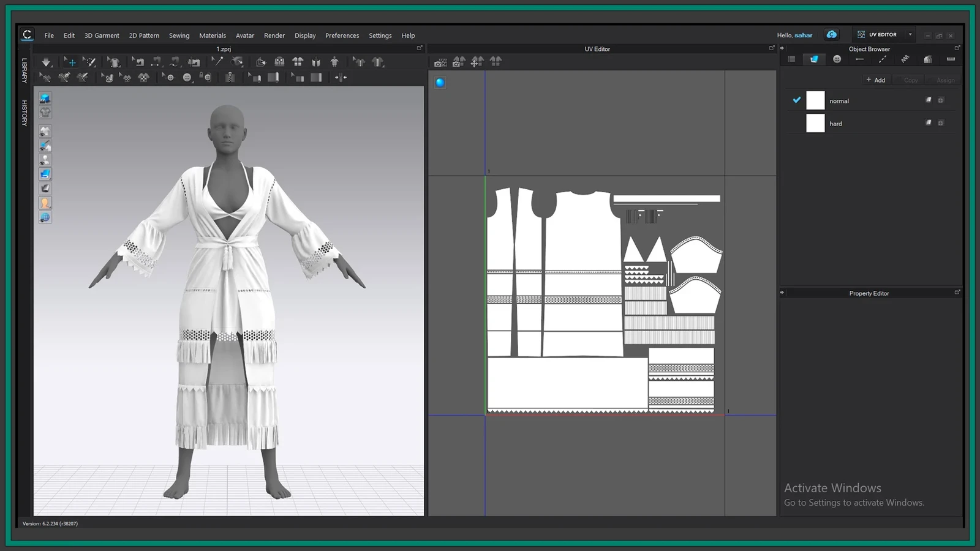Select the Select/Move tool with blue cross
The image size is (980, 551).
pyautogui.click(x=71, y=62)
